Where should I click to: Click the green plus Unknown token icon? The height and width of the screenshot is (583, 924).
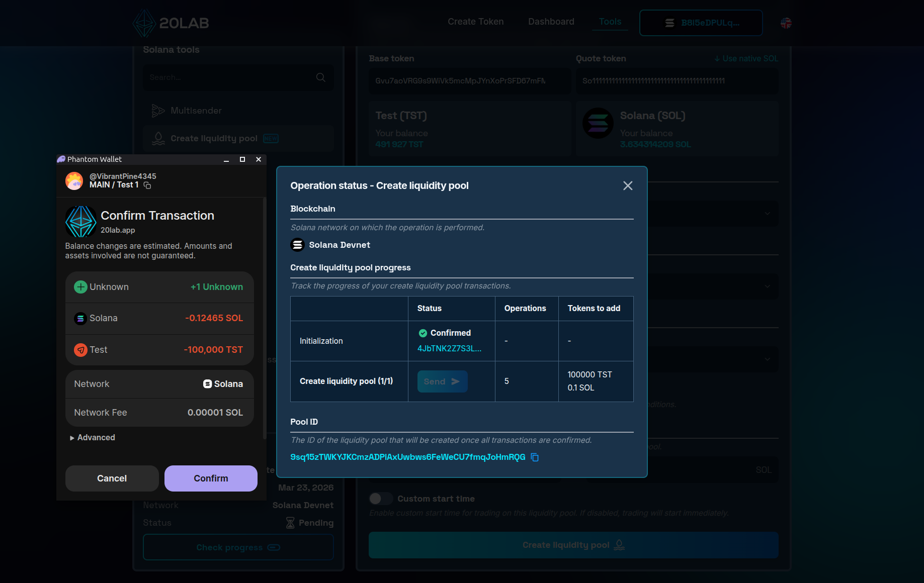(80, 287)
